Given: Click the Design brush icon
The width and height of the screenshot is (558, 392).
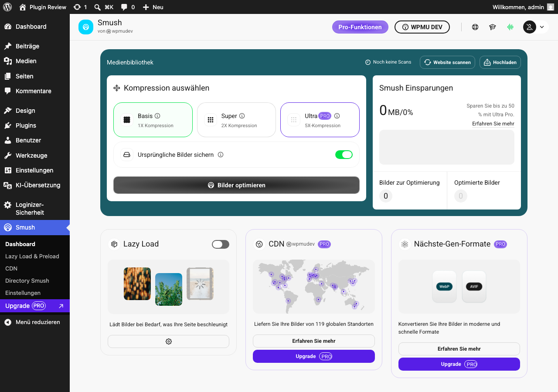Looking at the screenshot, I should [8, 111].
